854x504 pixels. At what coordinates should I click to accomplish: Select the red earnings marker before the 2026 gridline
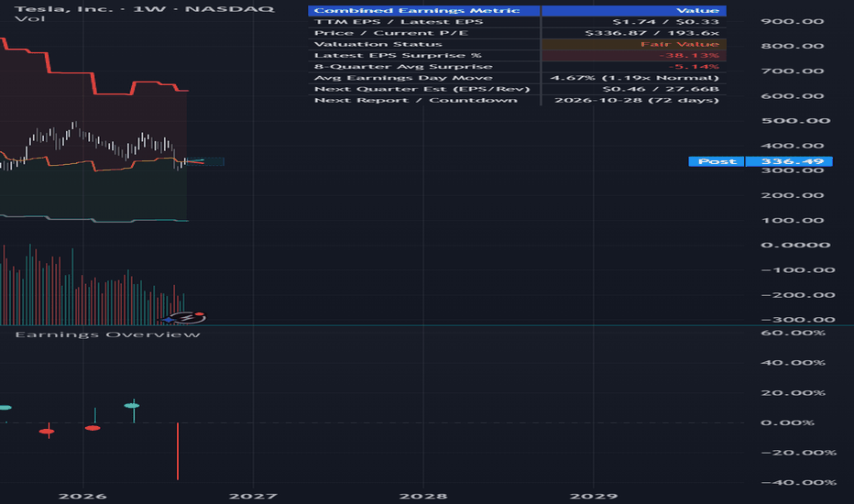click(x=47, y=432)
